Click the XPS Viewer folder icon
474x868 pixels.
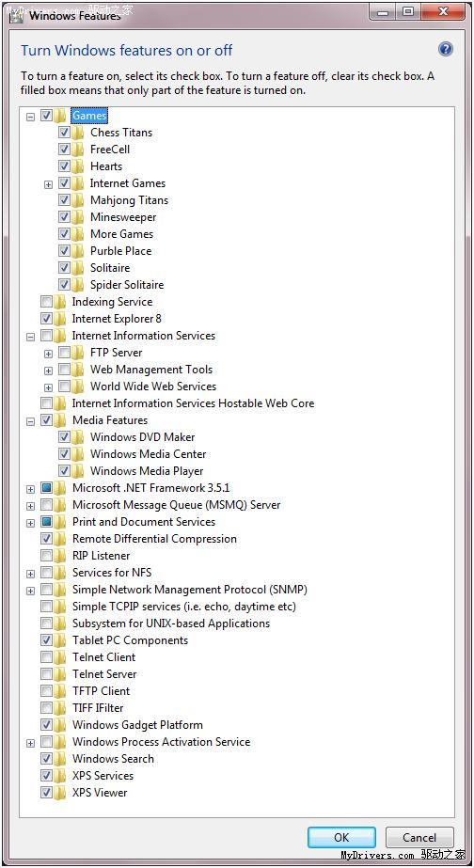coord(60,793)
